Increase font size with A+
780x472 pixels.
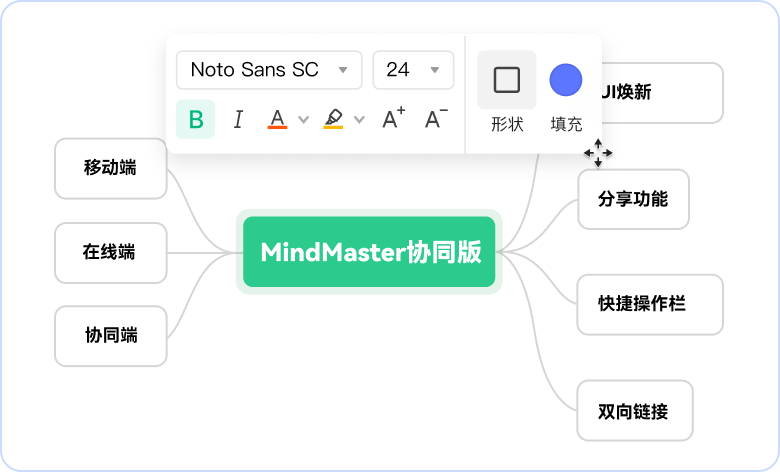[x=393, y=118]
